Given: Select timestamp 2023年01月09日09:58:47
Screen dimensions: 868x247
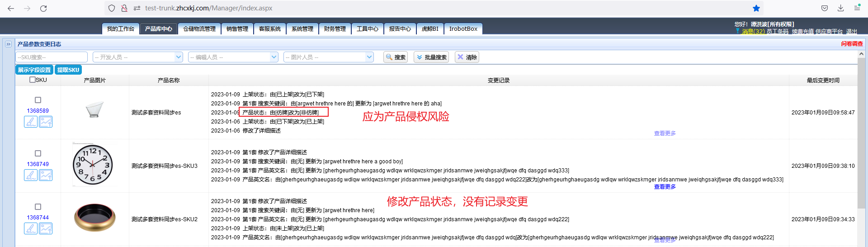Looking at the screenshot, I should pyautogui.click(x=823, y=113).
